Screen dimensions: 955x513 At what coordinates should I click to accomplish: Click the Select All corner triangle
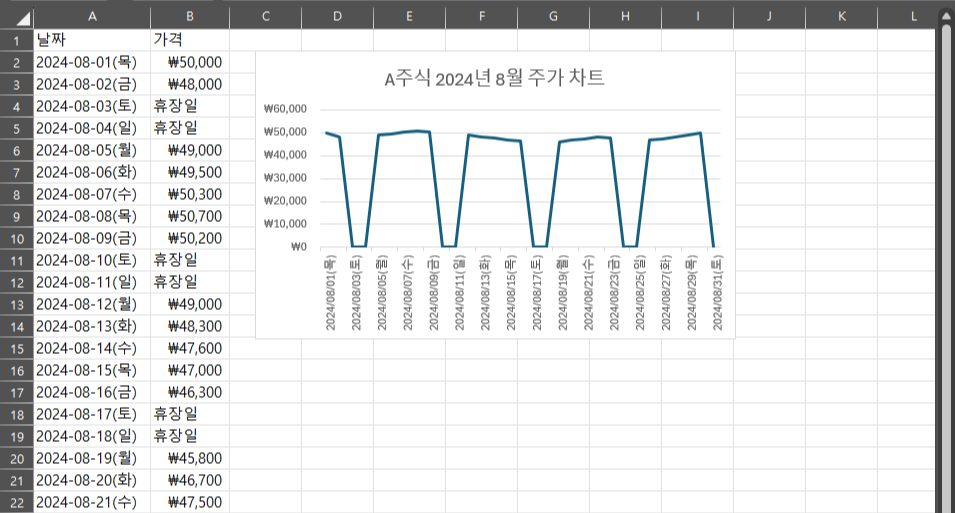tap(23, 19)
